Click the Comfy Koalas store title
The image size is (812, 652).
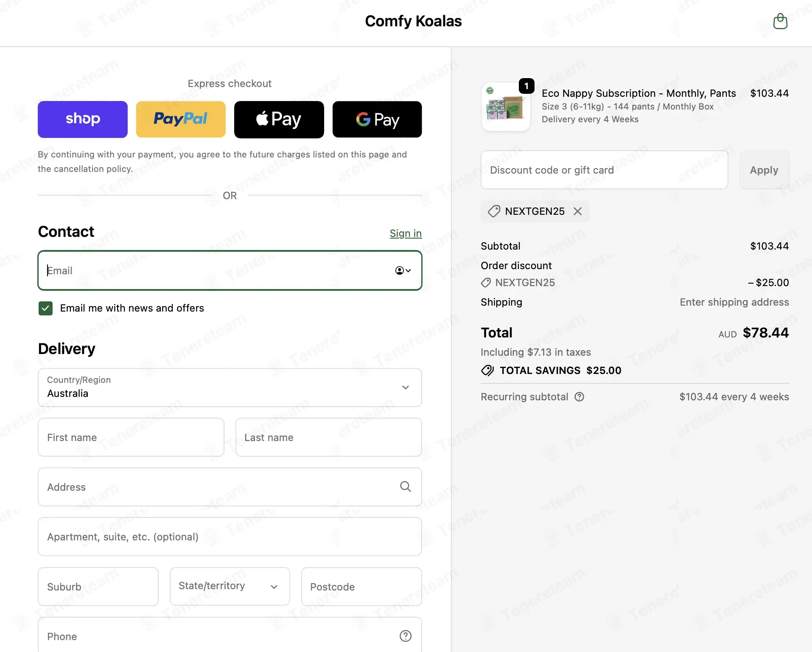point(413,21)
